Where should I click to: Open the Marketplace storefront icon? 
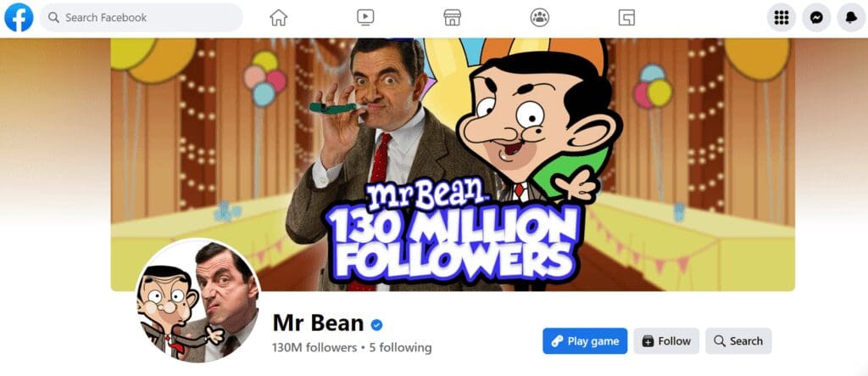(x=453, y=18)
